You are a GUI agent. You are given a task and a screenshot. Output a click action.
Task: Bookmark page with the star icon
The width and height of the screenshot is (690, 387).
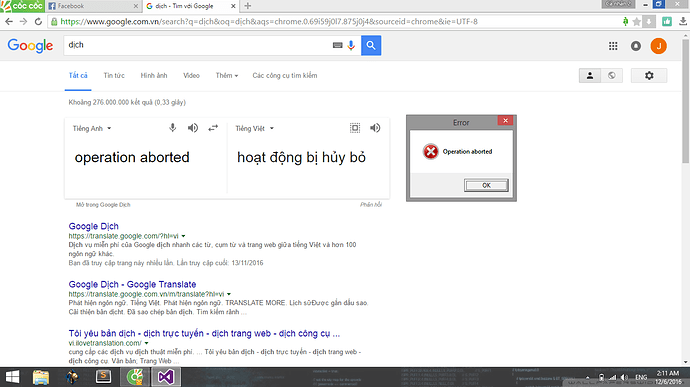tap(636, 22)
